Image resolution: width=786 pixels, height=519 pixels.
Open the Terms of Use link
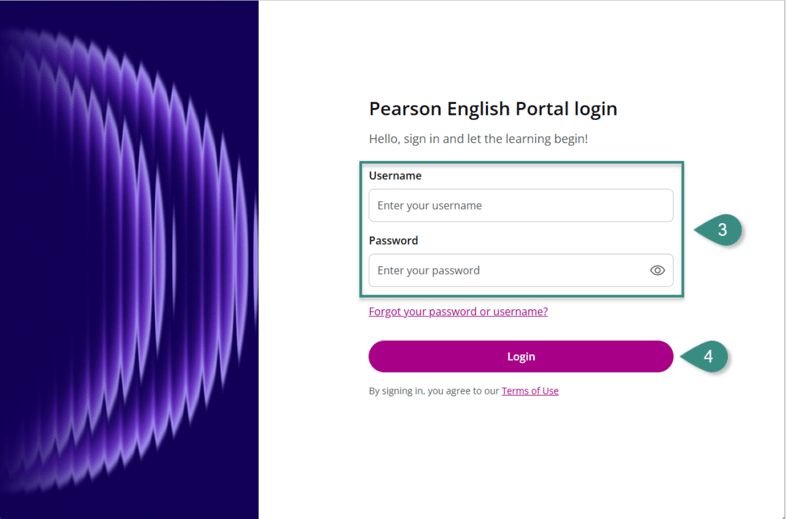(x=530, y=391)
